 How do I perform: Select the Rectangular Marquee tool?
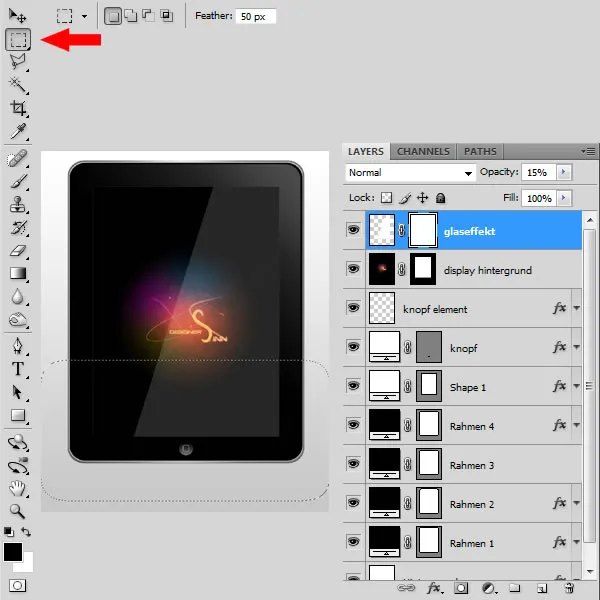tap(18, 39)
